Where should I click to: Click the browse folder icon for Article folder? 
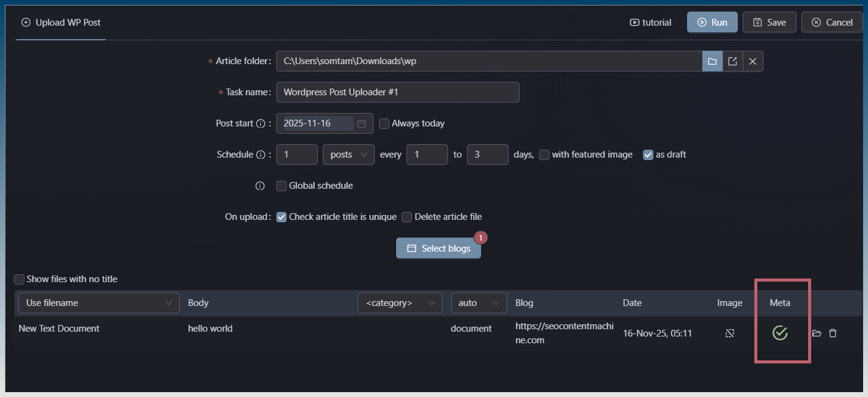pos(712,61)
